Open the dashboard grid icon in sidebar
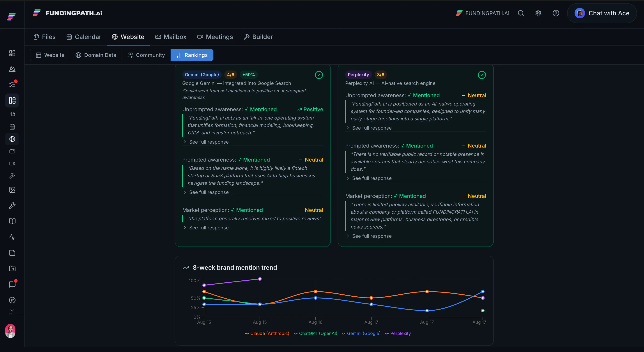644x352 pixels. (x=12, y=53)
